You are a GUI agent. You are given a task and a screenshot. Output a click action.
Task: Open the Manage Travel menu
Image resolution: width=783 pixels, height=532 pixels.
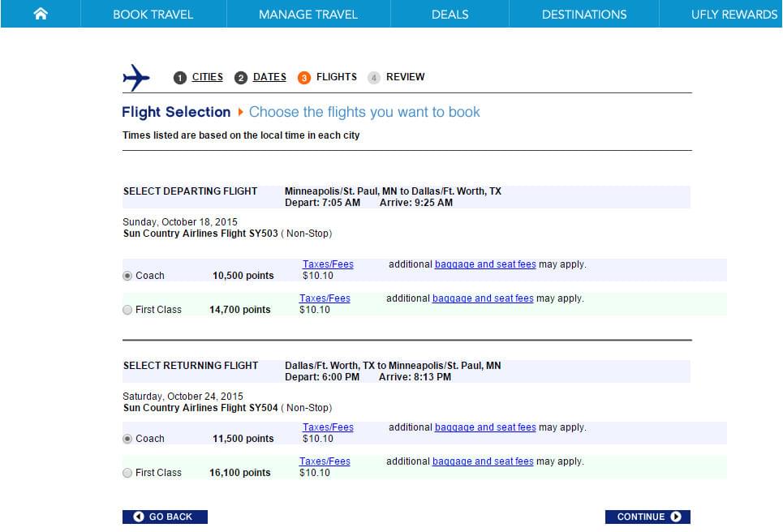(x=308, y=14)
